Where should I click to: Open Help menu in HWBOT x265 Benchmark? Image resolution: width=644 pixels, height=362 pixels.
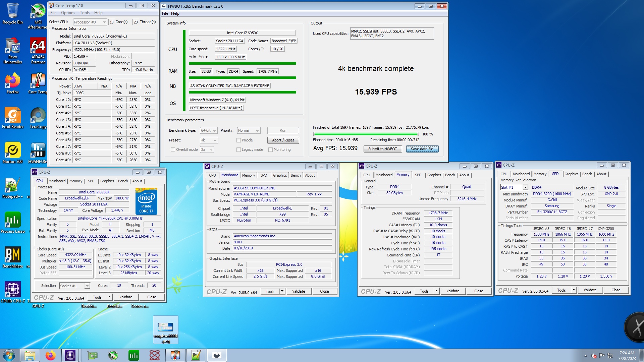(x=175, y=13)
